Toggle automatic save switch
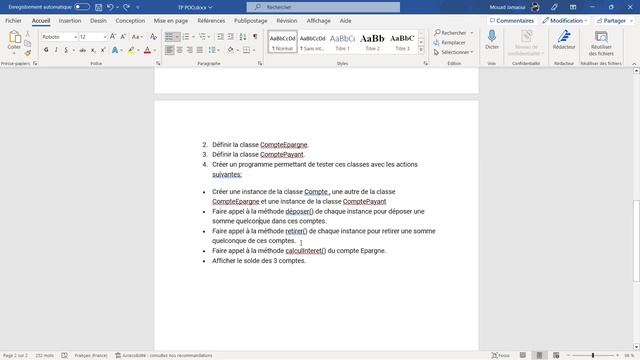 (x=82, y=7)
